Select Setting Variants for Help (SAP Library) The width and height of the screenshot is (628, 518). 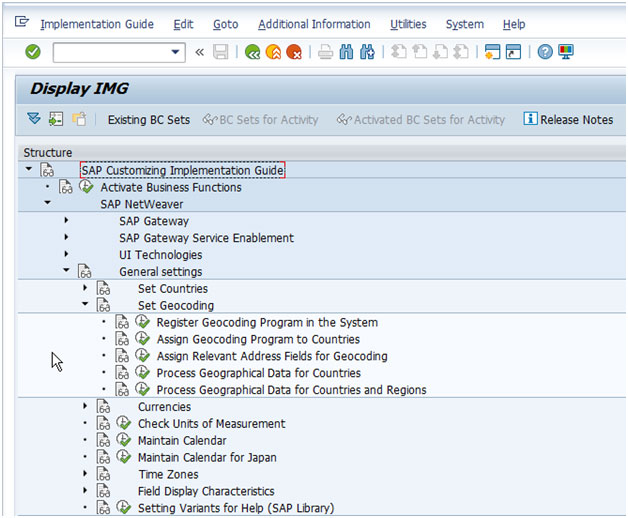click(236, 508)
